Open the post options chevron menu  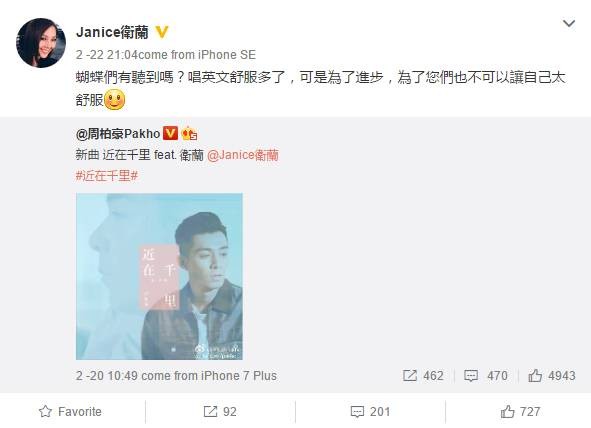coord(568,24)
